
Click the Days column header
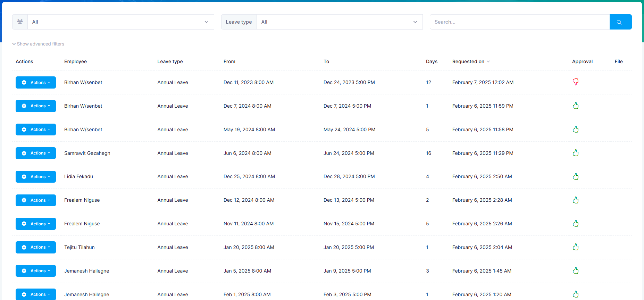click(x=431, y=61)
